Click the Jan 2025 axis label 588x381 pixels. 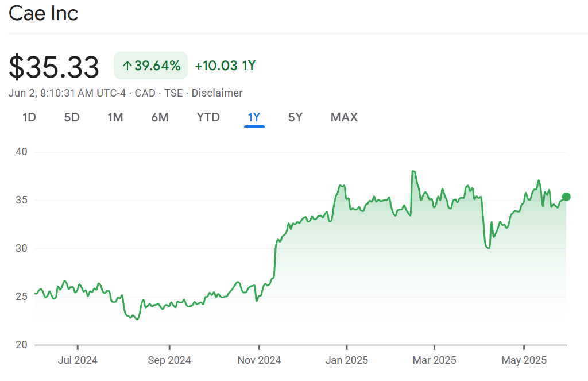click(346, 360)
